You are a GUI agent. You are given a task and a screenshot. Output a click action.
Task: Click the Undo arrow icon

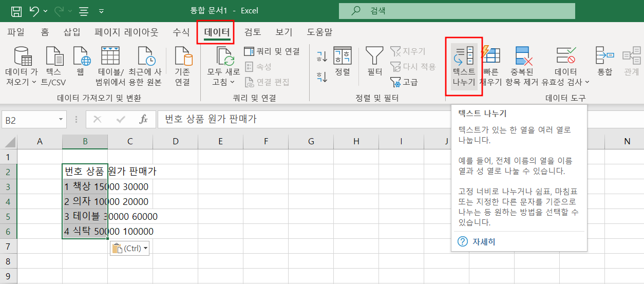[x=34, y=10]
